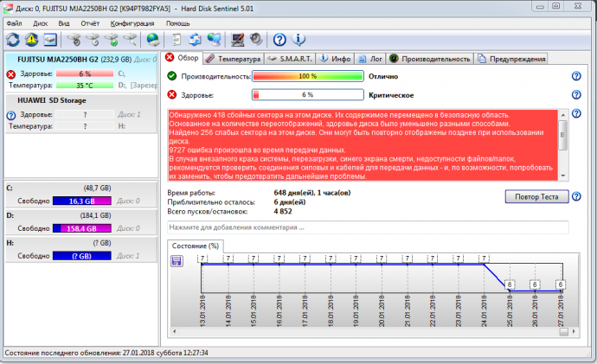This screenshot has height=364, width=597.
Task: Click the blue question mark toolbar icon
Action: [x=279, y=40]
